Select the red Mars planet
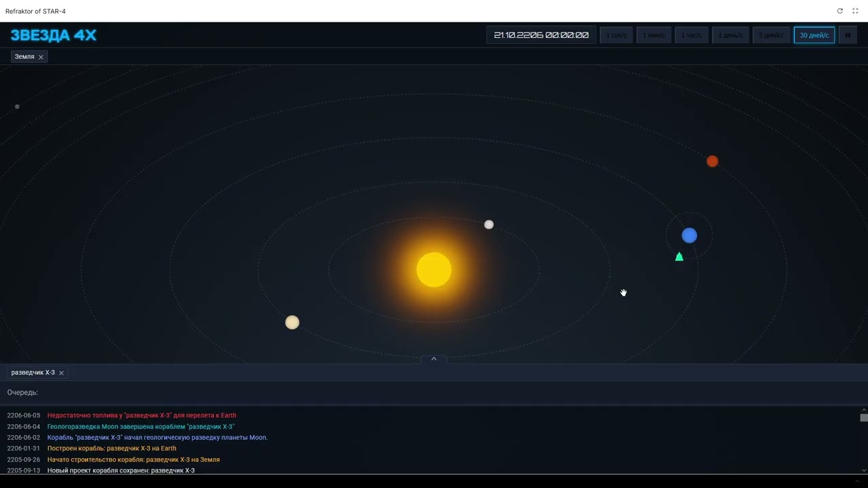Image resolution: width=868 pixels, height=488 pixels. click(712, 161)
